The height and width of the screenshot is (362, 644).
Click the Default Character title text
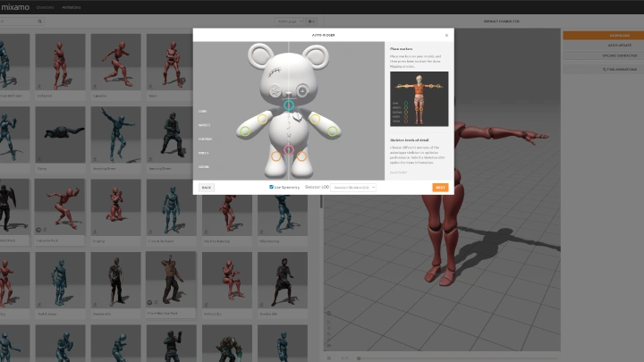502,21
